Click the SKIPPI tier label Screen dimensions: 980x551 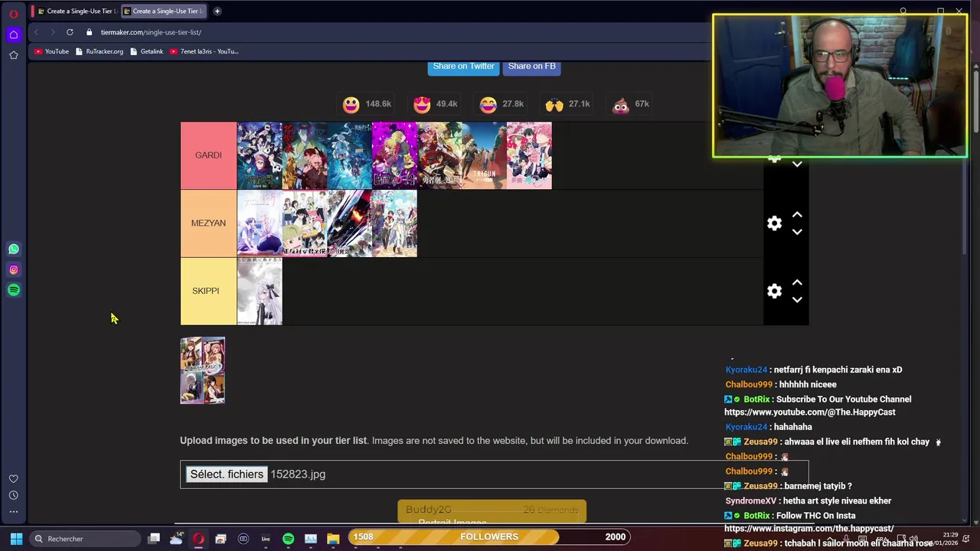[208, 291]
